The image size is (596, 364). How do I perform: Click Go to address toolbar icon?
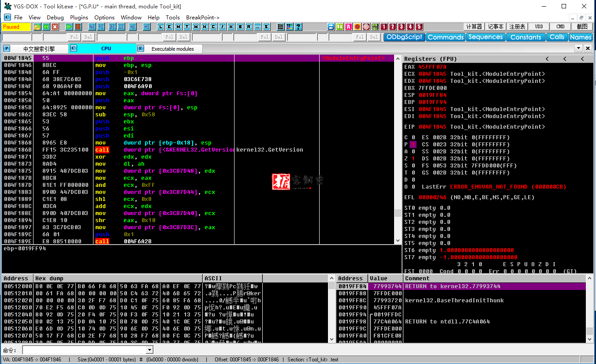tap(147, 27)
